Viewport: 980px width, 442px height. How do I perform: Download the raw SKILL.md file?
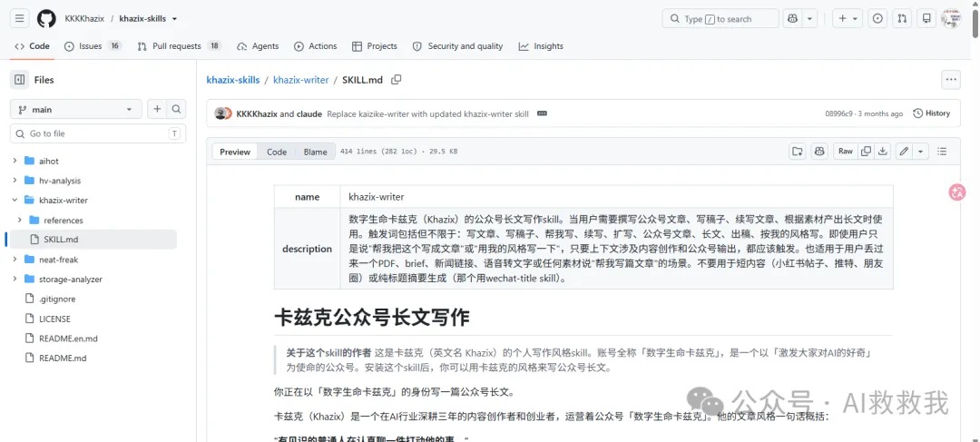tap(883, 152)
